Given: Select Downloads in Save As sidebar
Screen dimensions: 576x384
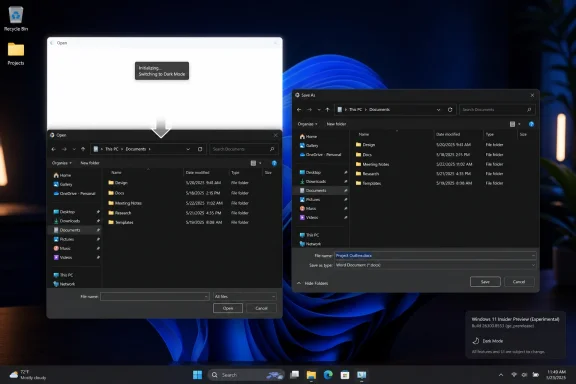Looking at the screenshot, I should pyautogui.click(x=313, y=182).
